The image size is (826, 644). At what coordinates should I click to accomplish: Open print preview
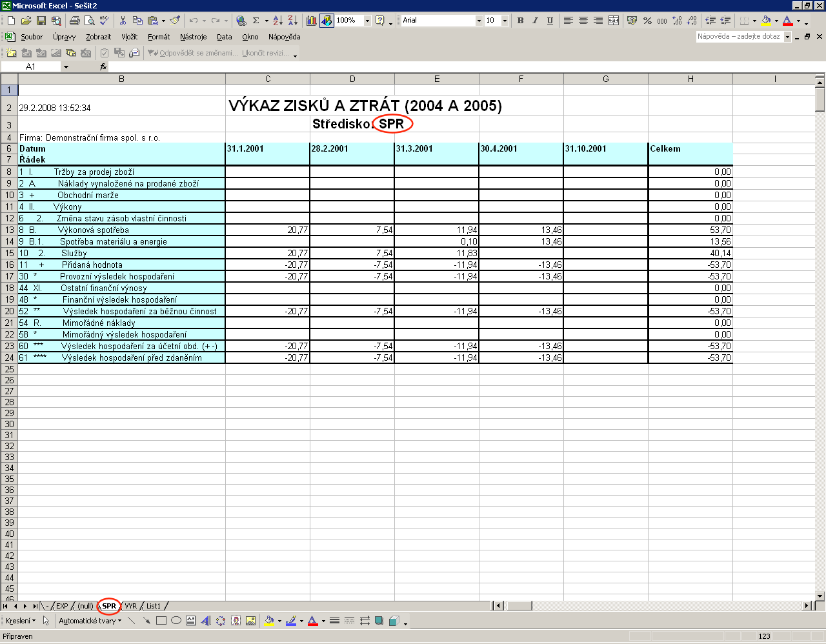(x=89, y=21)
